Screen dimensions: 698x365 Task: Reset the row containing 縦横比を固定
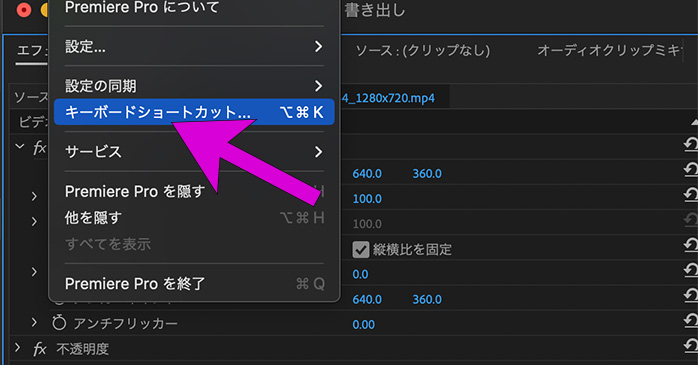click(x=691, y=245)
